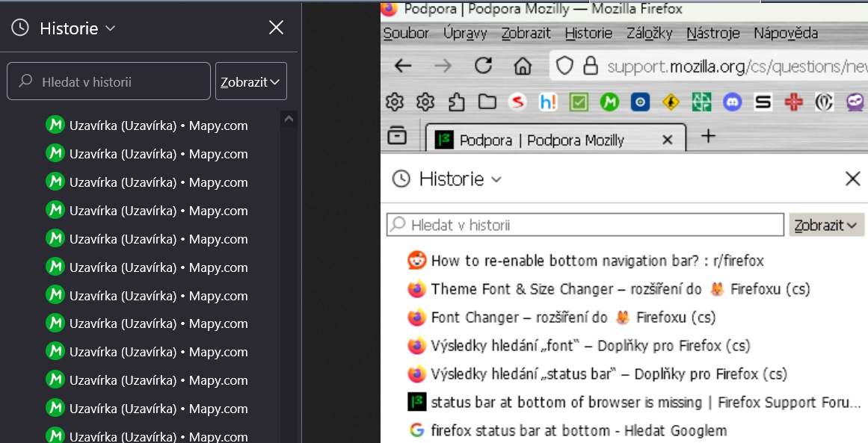Select the Podpora | Podpora Mozilly tab
The image size is (868, 443).
[555, 138]
